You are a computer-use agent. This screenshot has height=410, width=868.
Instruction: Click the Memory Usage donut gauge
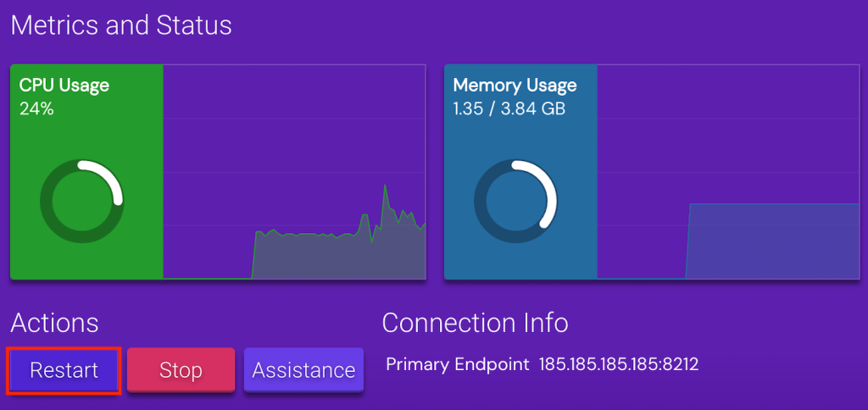click(515, 200)
